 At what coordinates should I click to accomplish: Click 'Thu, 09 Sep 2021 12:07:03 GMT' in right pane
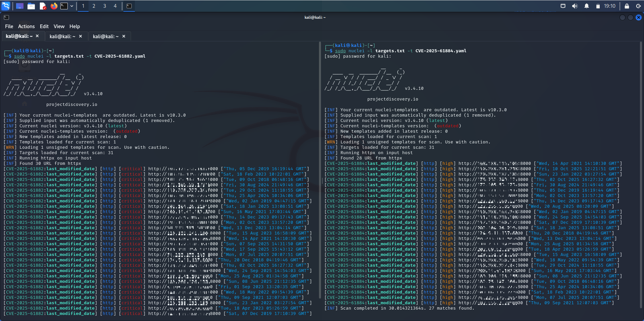(x=571, y=303)
